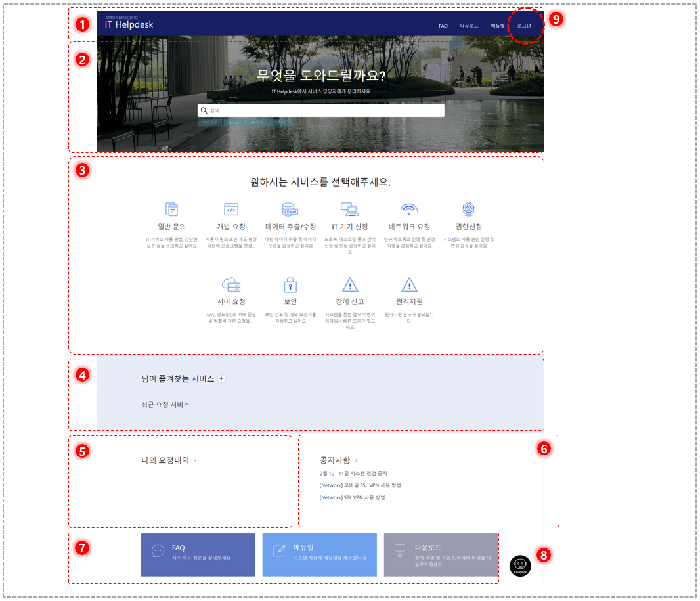Add a favorite service with plus icon
Viewport: 700px width, 601px height.
[221, 378]
